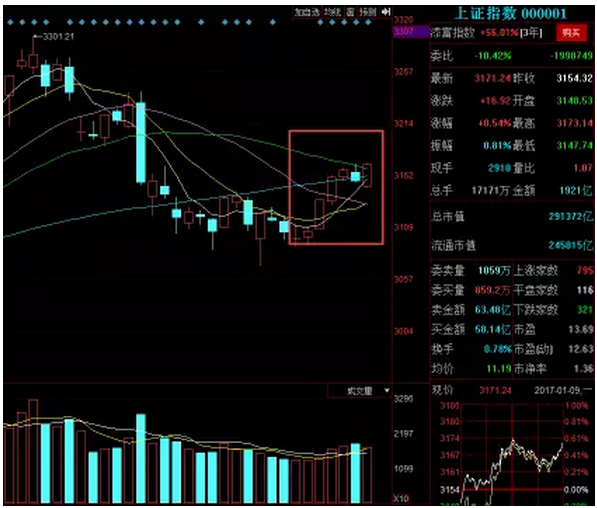Click the 上证指数 000001 title
Screen dimensions: 597x508
tap(511, 14)
